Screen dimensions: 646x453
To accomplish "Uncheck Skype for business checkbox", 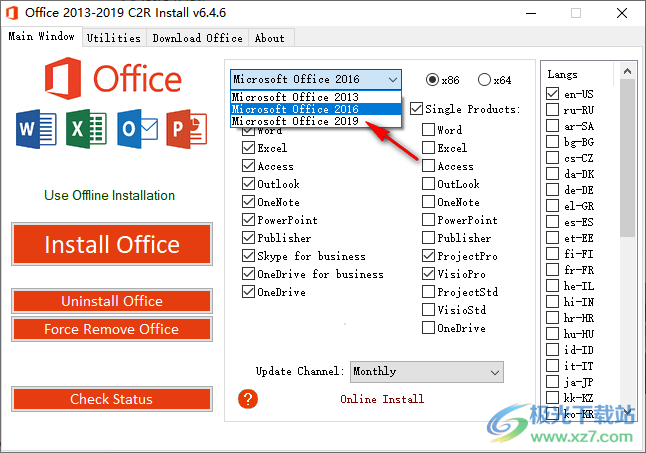I will [x=248, y=256].
